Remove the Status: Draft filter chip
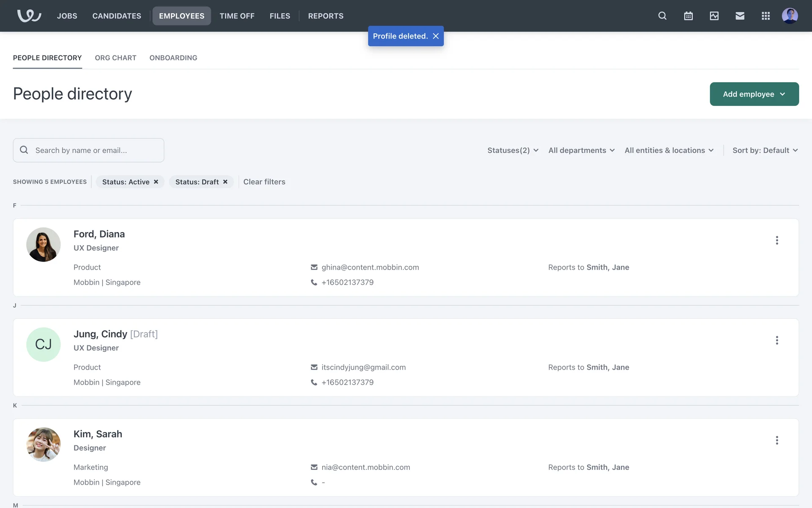812x508 pixels. click(225, 182)
